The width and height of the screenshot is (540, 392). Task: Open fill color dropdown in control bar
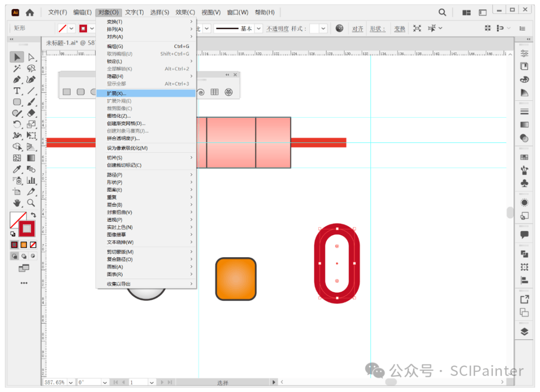71,28
